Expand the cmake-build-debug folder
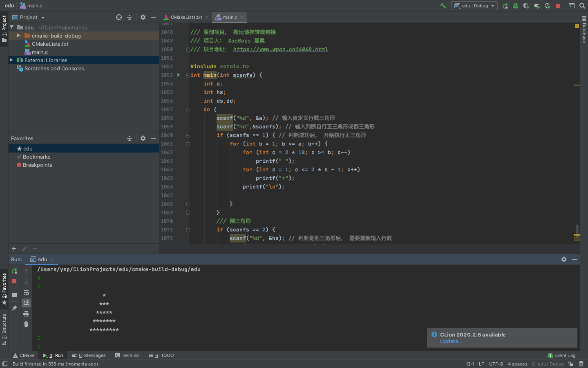588x368 pixels. pyautogui.click(x=19, y=36)
